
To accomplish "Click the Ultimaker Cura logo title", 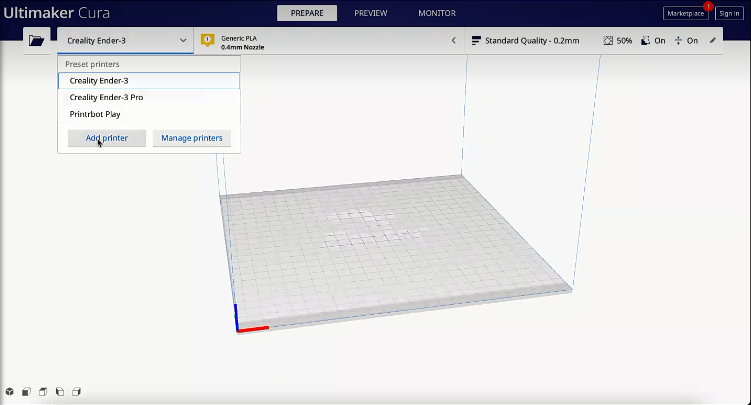I will pos(57,13).
